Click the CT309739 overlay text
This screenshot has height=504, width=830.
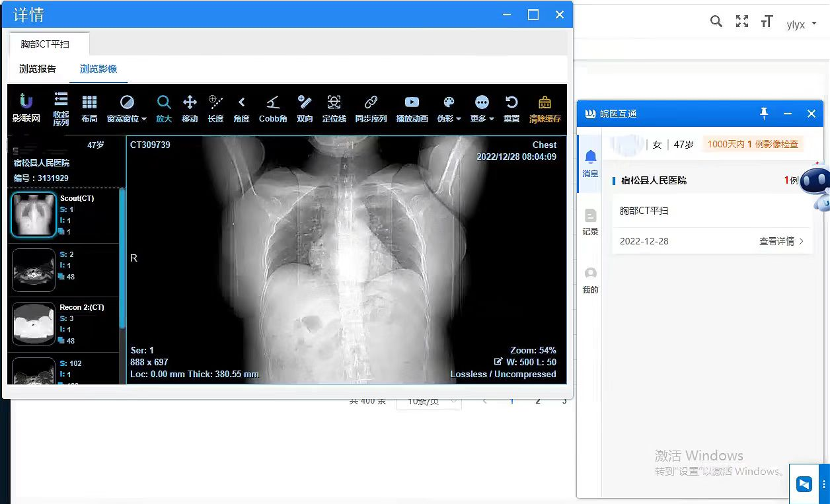coord(150,145)
